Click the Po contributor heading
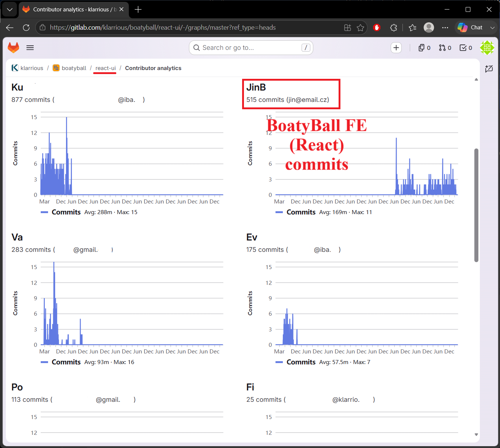This screenshot has height=448, width=500. point(17,387)
